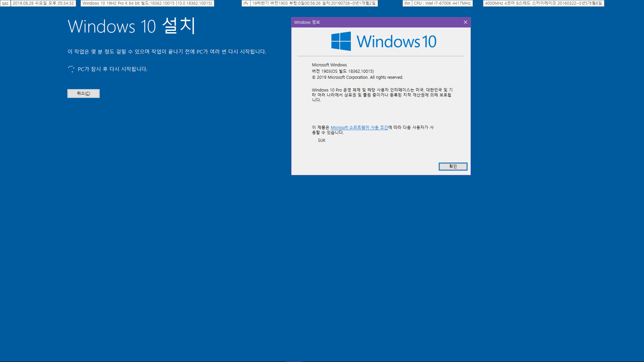The width and height of the screenshot is (644, 362).
Task: Click the 4000MHz 4코어 8스레드 info box
Action: point(543,3)
